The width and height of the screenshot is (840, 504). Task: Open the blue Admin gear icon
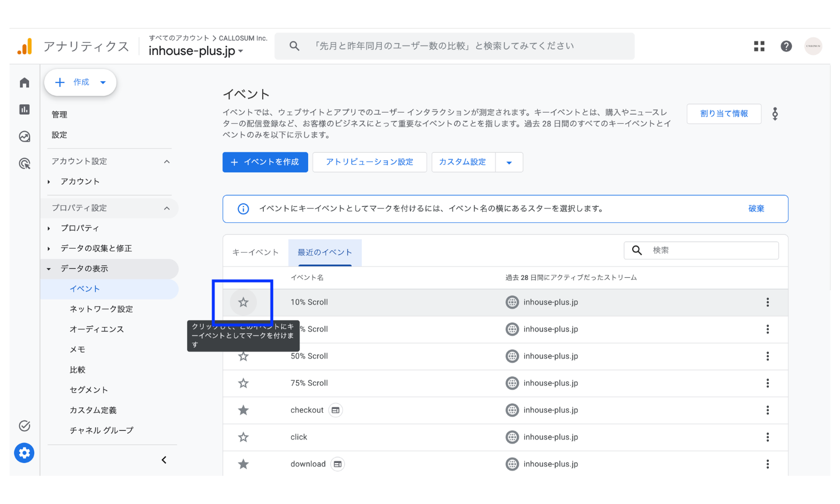click(24, 452)
